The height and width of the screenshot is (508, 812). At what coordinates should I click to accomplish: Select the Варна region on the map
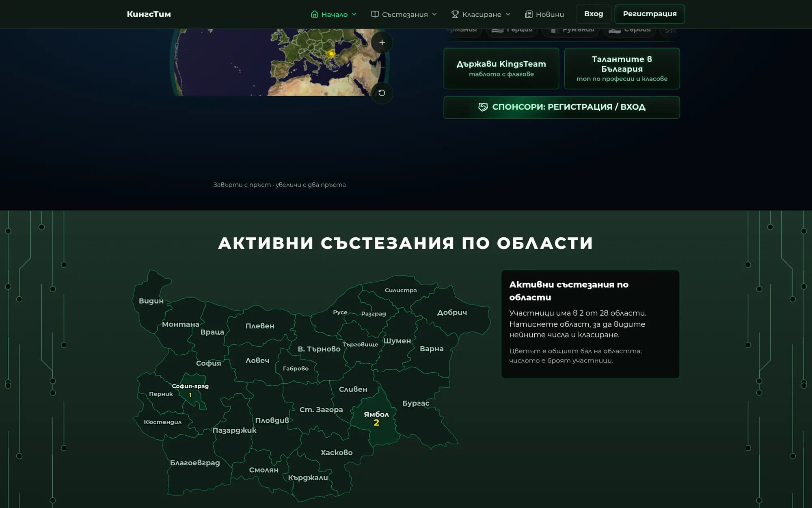point(432,349)
